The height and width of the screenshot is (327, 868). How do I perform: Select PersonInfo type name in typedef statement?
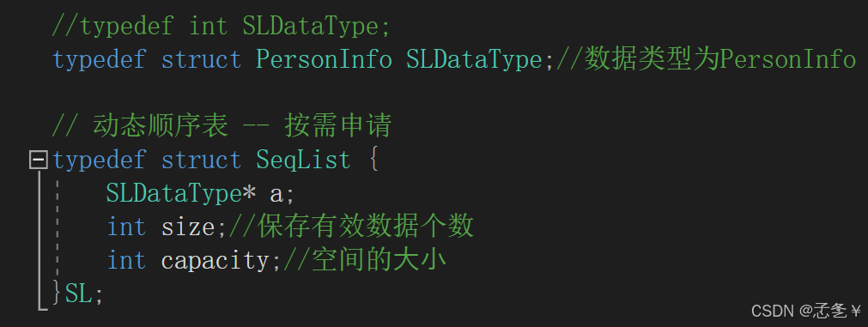324,60
